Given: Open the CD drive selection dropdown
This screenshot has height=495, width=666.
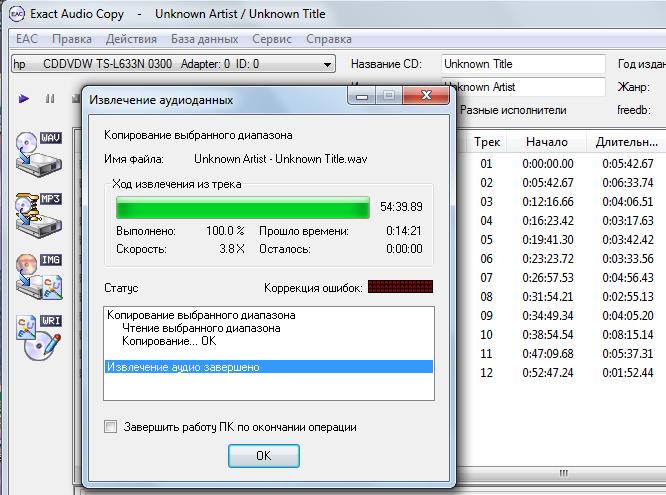Looking at the screenshot, I should click(173, 64).
